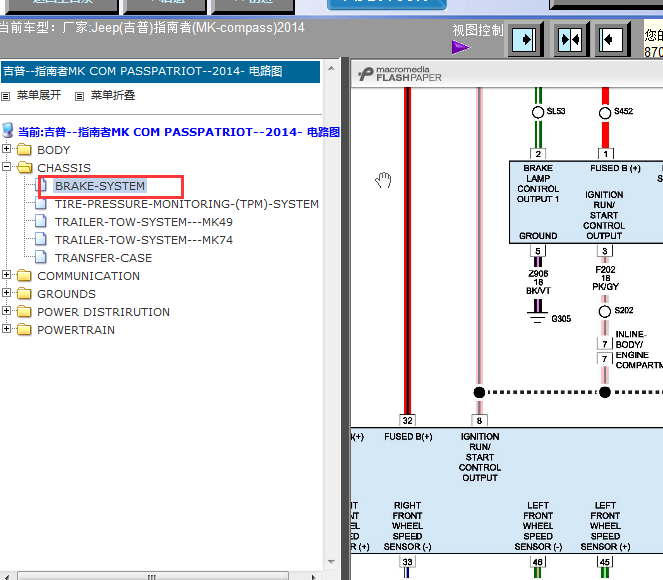
Task: Click the document icon for TRAILER-TOW-SYSTEM---MK74
Action: [41, 239]
